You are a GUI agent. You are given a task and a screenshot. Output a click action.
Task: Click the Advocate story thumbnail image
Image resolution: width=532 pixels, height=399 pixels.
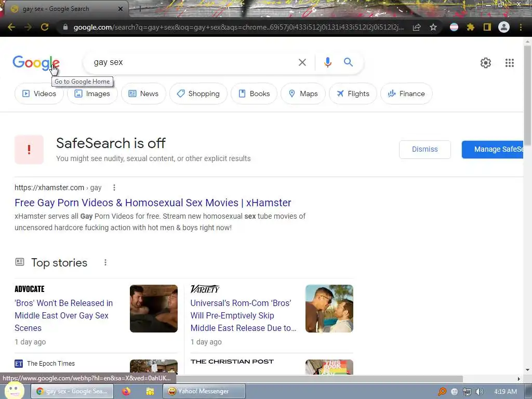coord(154,309)
